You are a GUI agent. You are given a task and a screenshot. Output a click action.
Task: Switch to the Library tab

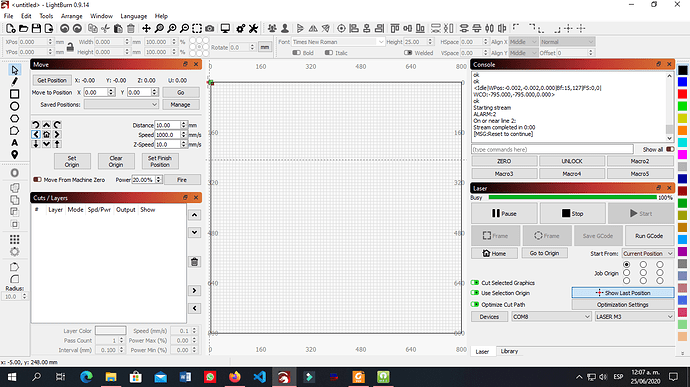tap(509, 351)
